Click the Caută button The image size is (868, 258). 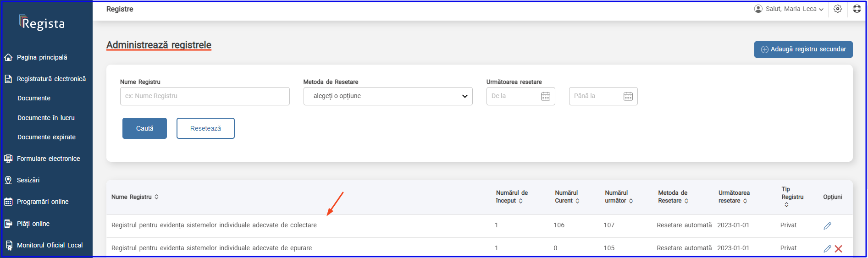coord(144,128)
